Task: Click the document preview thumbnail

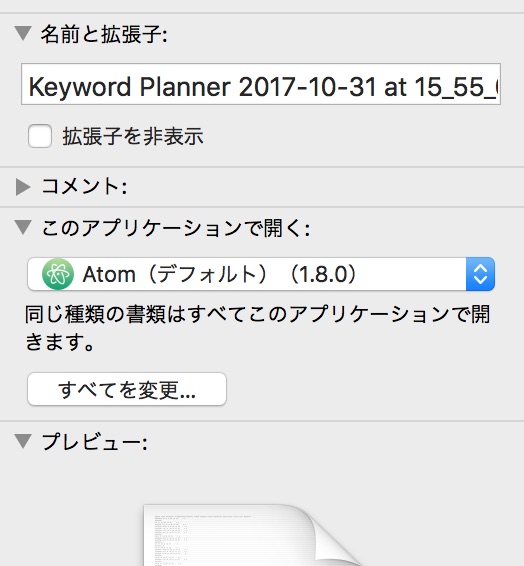Action: [x=249, y=535]
